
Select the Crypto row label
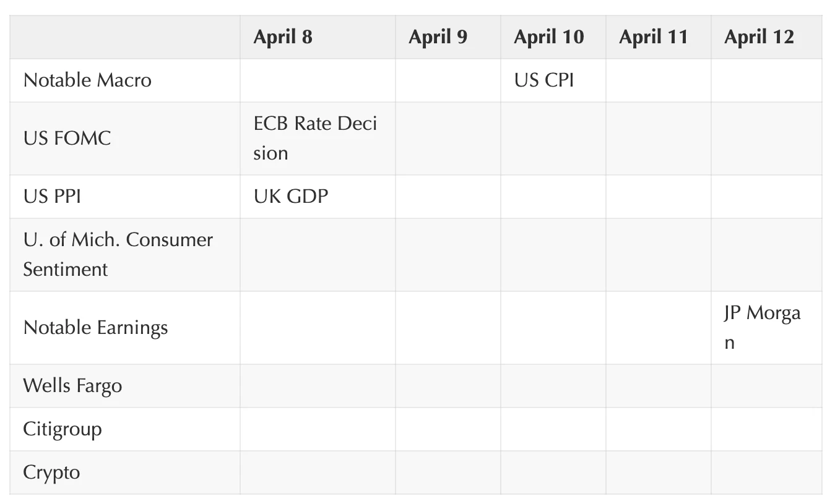pyautogui.click(x=51, y=472)
